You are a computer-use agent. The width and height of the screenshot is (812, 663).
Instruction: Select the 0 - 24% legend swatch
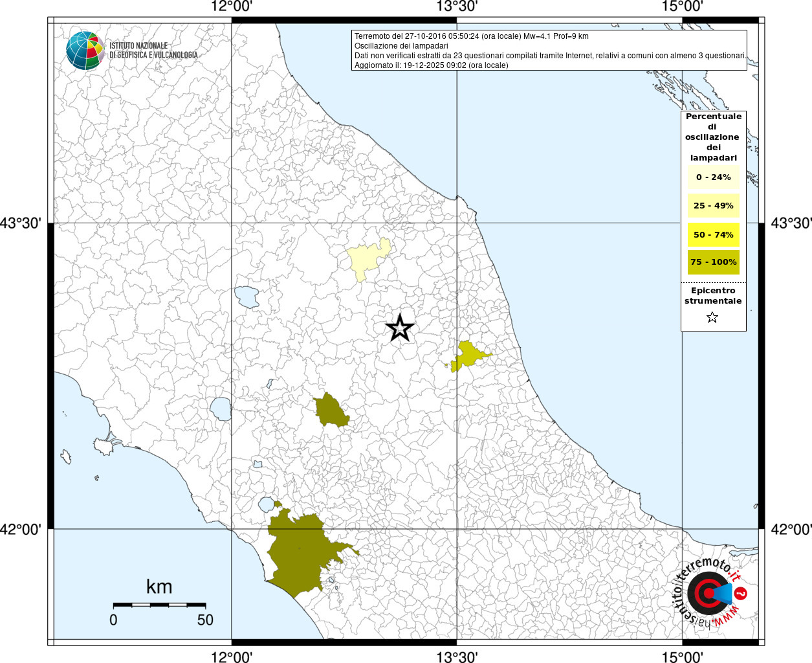point(714,177)
